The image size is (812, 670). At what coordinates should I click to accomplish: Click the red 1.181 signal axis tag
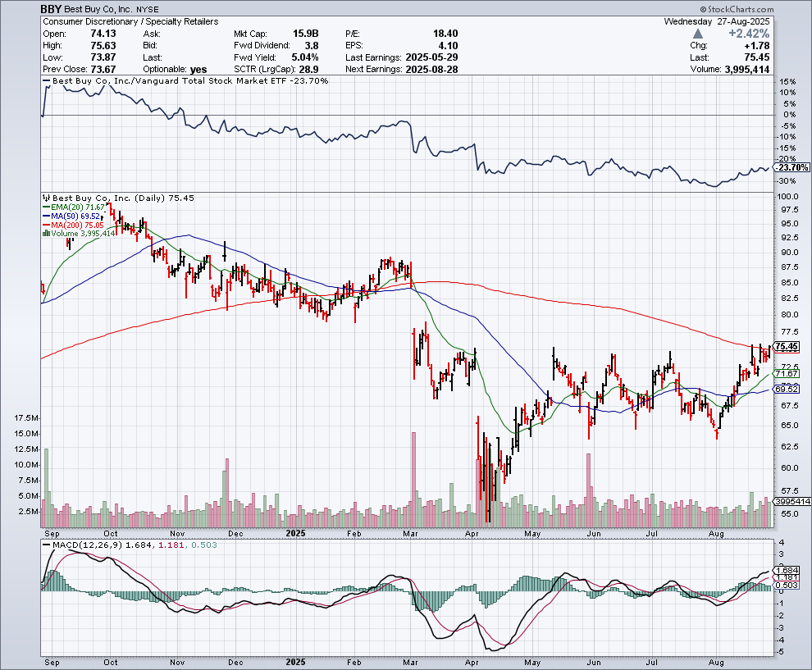click(787, 577)
